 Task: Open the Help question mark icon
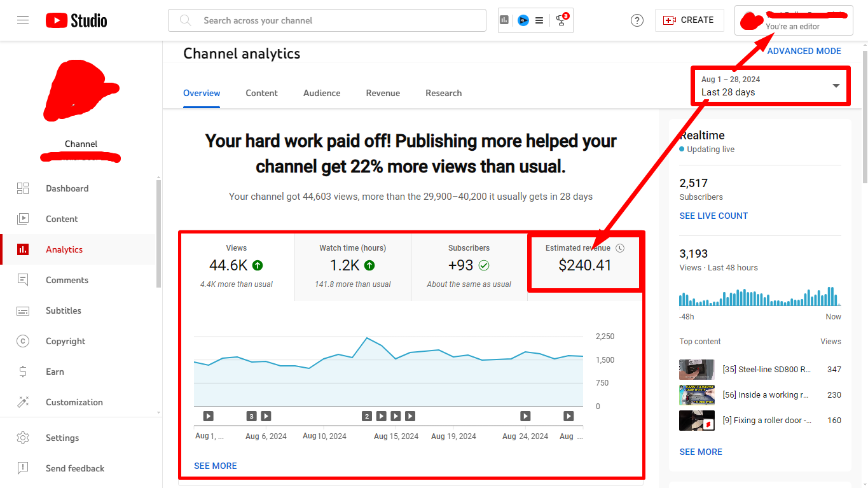tap(637, 20)
